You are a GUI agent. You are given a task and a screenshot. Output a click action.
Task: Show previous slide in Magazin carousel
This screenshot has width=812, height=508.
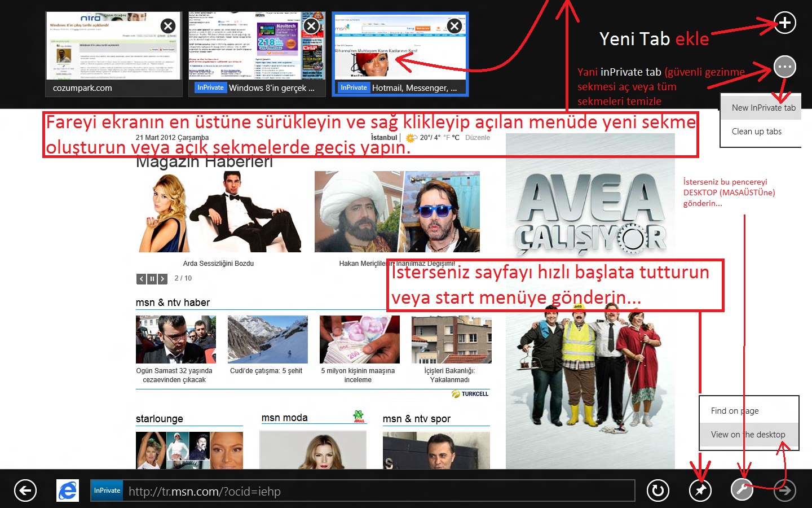pos(141,279)
